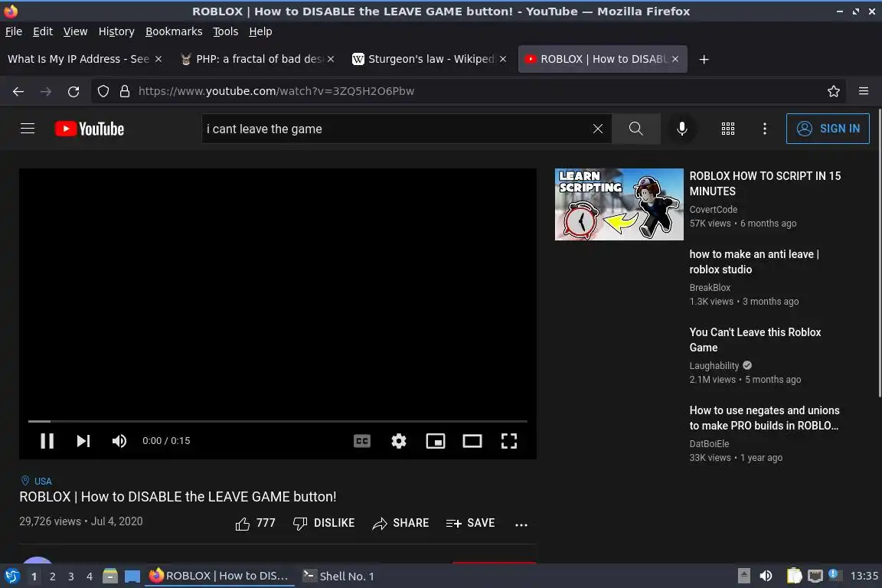Enable miniplayer mode
Image resolution: width=882 pixels, height=588 pixels.
coord(436,441)
